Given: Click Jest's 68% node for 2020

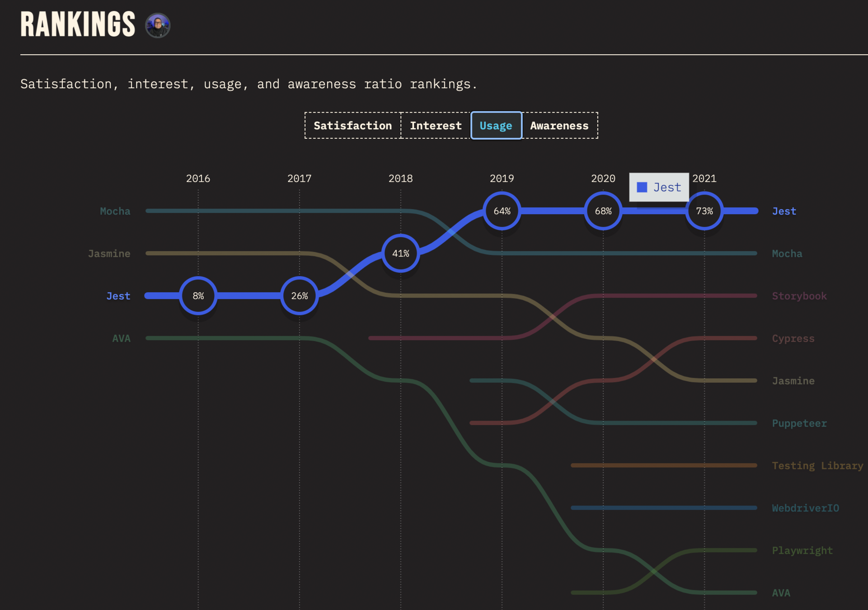Looking at the screenshot, I should 603,211.
